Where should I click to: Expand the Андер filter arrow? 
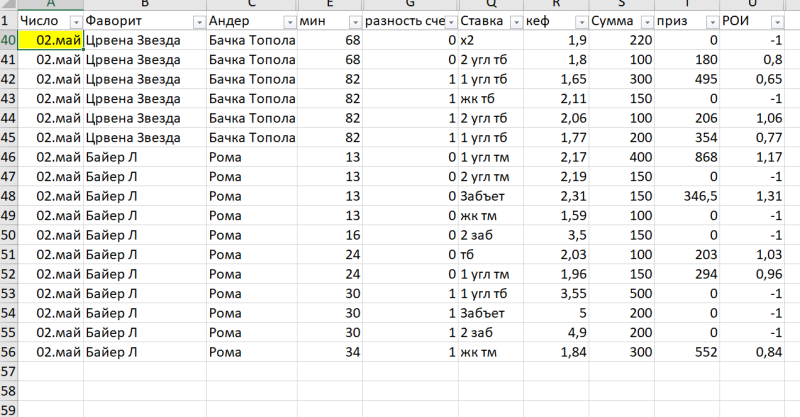290,22
